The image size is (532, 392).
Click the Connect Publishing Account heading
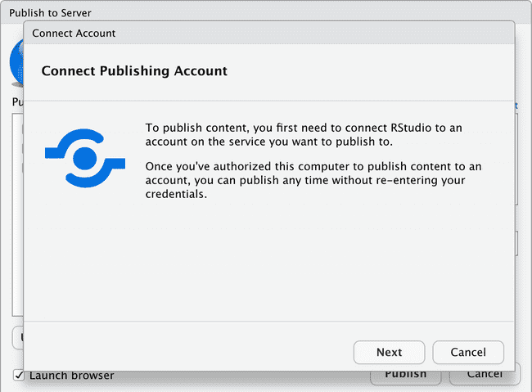134,71
